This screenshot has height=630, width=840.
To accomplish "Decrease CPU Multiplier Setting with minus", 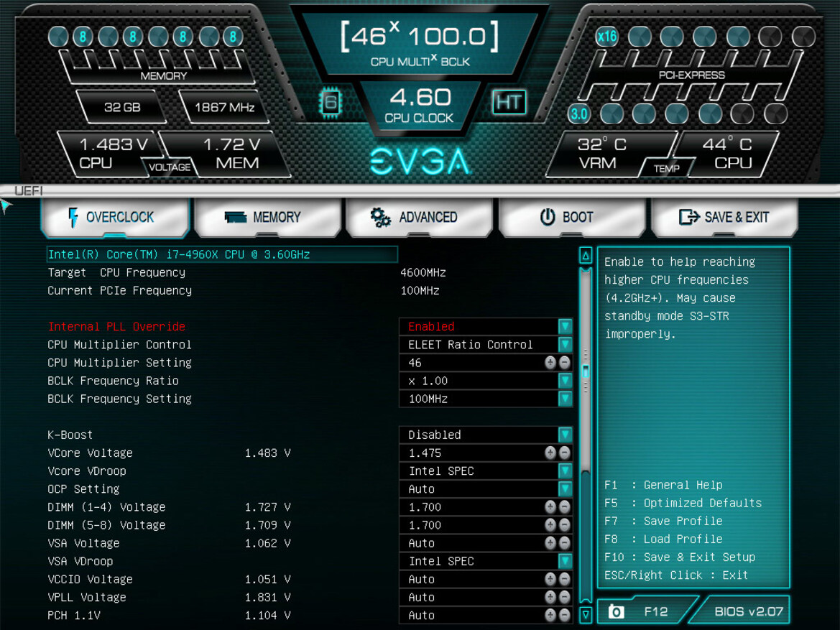I will coord(564,363).
